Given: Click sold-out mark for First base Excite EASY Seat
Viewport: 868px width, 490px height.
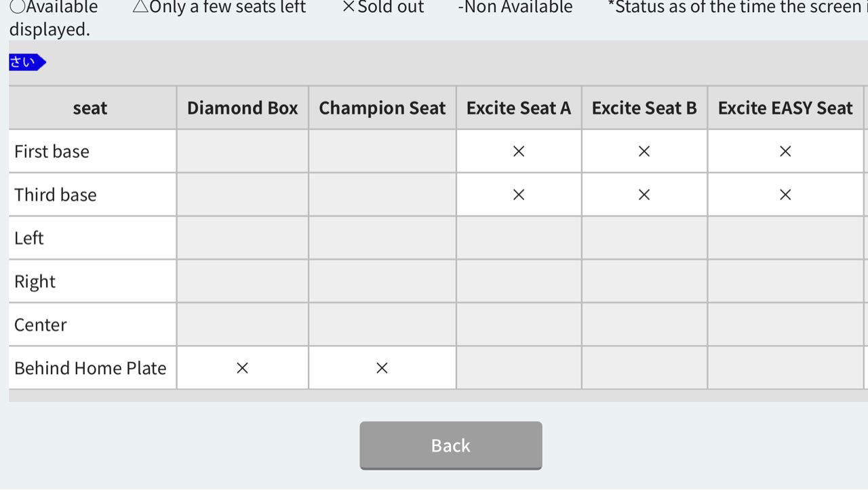Looking at the screenshot, I should tap(785, 152).
